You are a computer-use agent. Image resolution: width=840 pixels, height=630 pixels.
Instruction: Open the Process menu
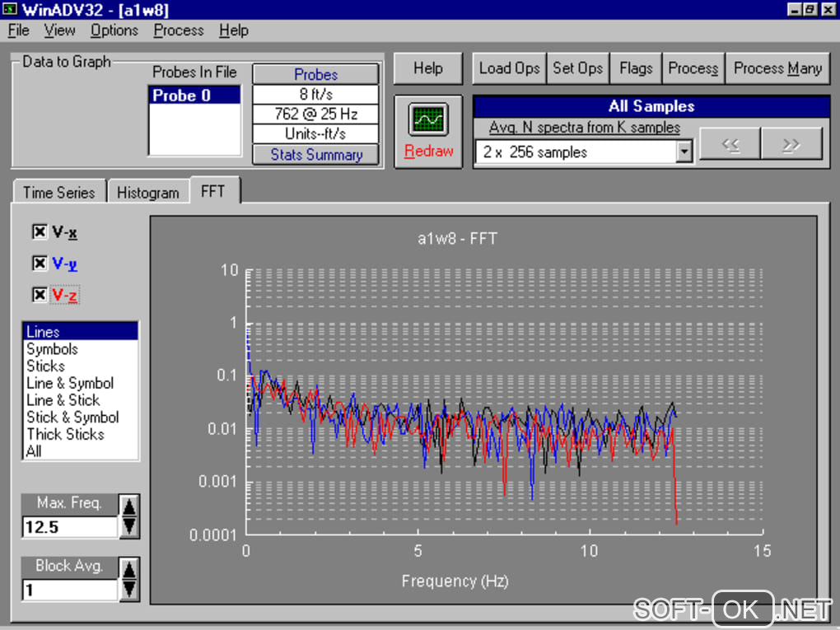click(x=178, y=30)
